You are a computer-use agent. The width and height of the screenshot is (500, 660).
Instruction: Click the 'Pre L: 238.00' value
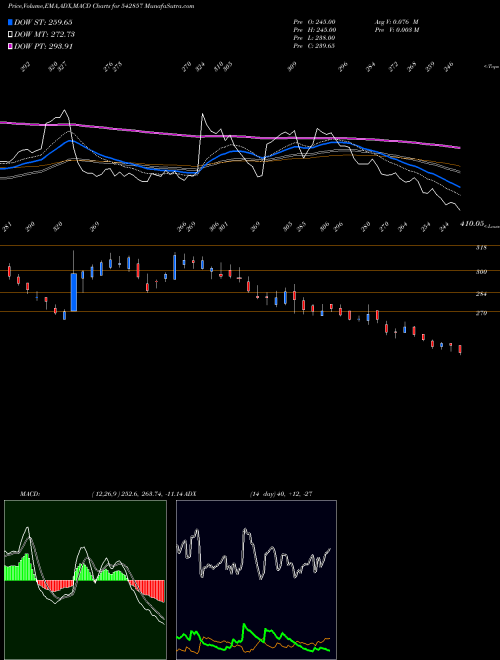click(x=314, y=38)
